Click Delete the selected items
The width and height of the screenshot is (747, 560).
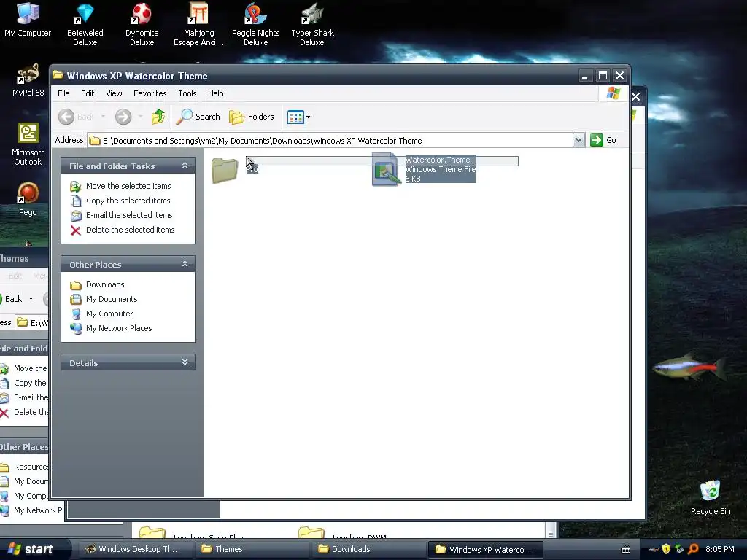point(130,230)
